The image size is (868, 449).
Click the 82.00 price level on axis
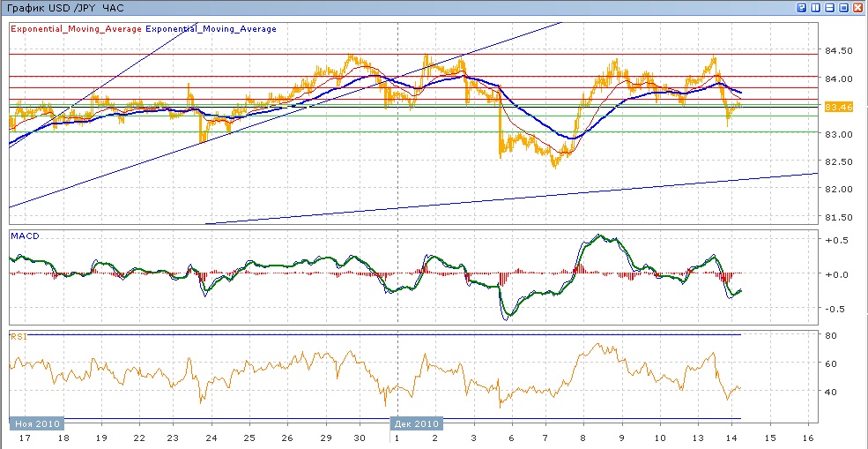pyautogui.click(x=838, y=190)
